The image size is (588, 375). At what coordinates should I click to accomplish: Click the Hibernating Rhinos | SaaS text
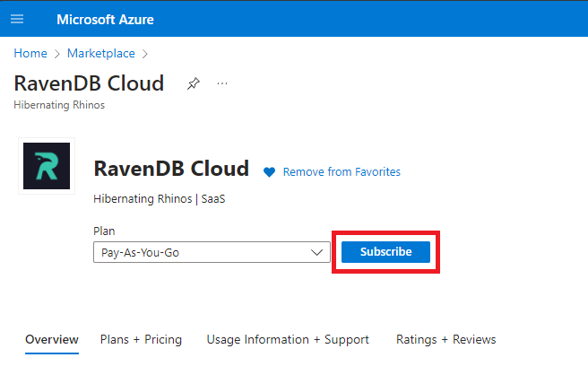pyautogui.click(x=159, y=198)
